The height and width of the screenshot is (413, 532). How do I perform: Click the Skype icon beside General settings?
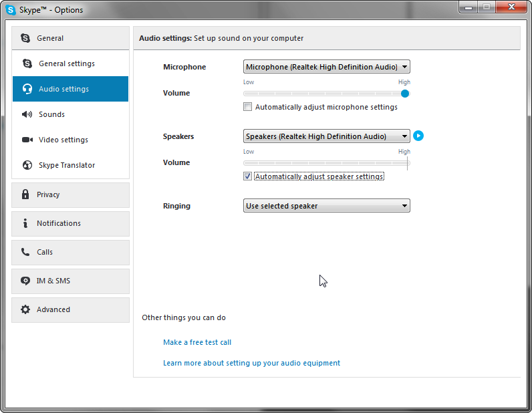tap(27, 63)
